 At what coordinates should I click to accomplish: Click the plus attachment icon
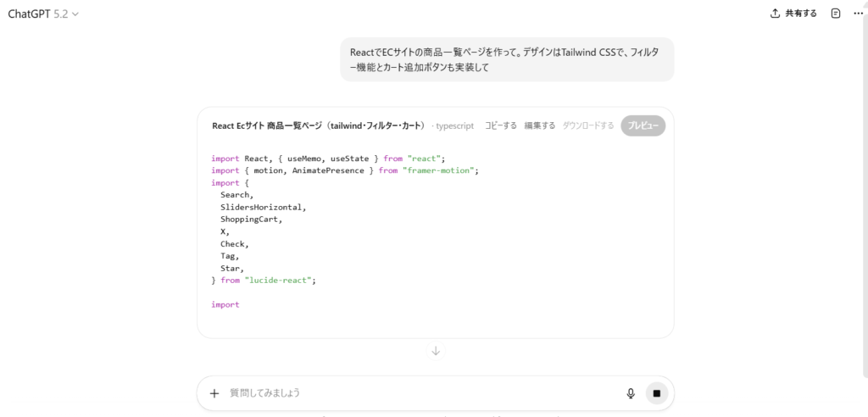(x=214, y=393)
